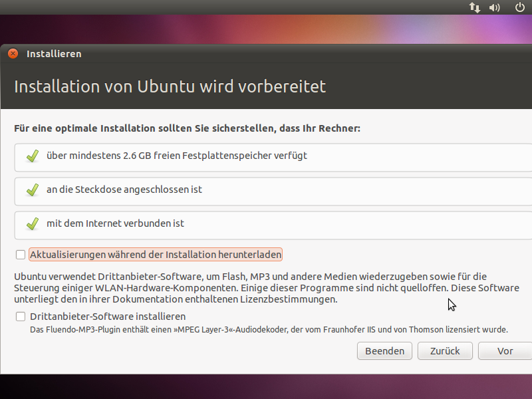Enable Drittanbieter-Software installieren checkbox
This screenshot has width=532, height=399.
(21, 317)
